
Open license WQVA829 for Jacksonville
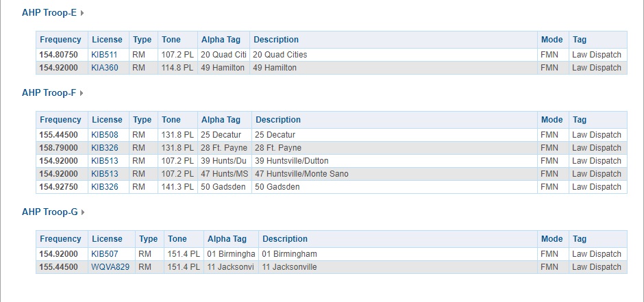110,267
